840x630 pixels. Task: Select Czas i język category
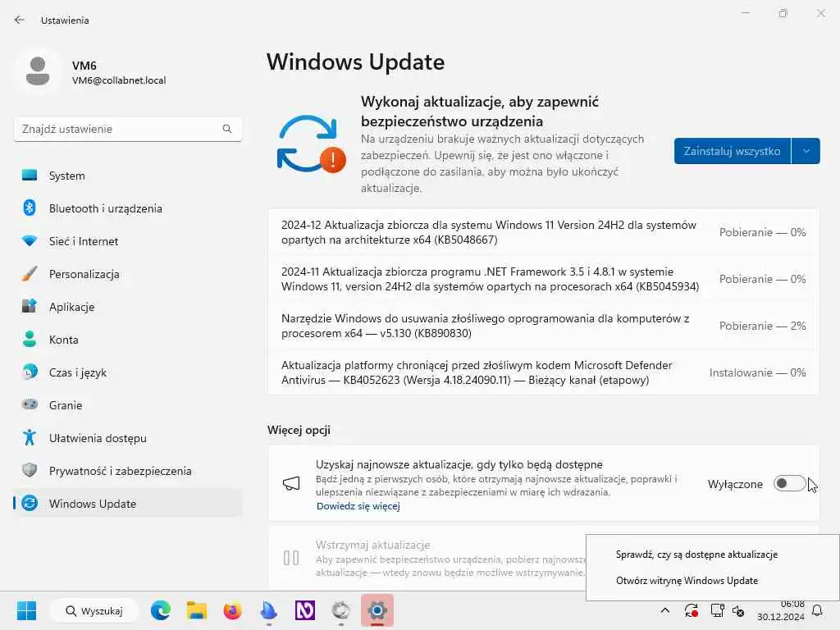[x=127, y=372]
